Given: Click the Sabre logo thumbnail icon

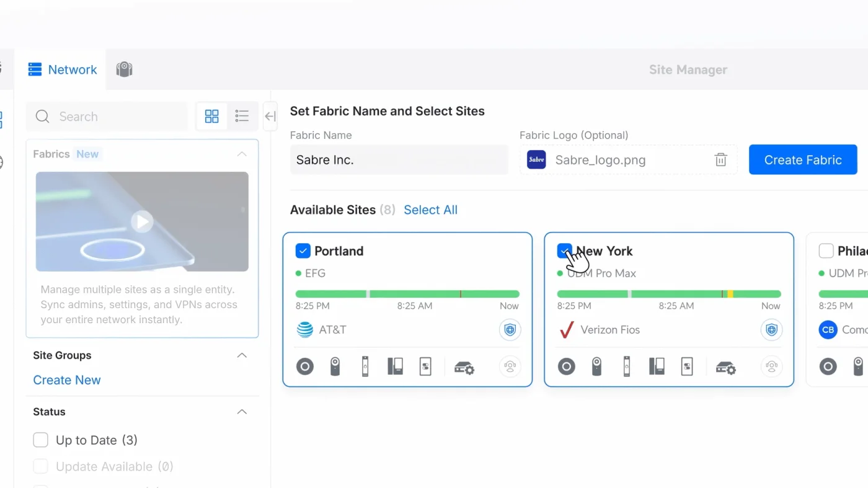Looking at the screenshot, I should [x=536, y=159].
